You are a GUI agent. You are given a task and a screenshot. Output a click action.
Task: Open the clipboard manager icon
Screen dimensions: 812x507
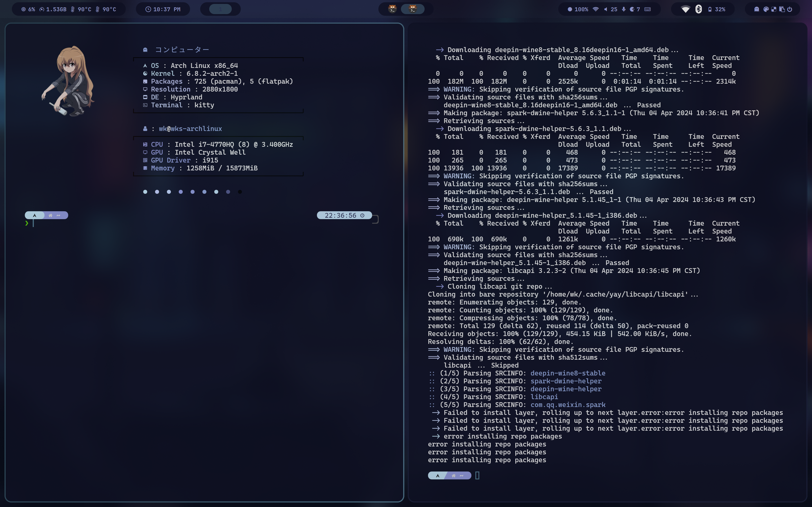tap(782, 9)
